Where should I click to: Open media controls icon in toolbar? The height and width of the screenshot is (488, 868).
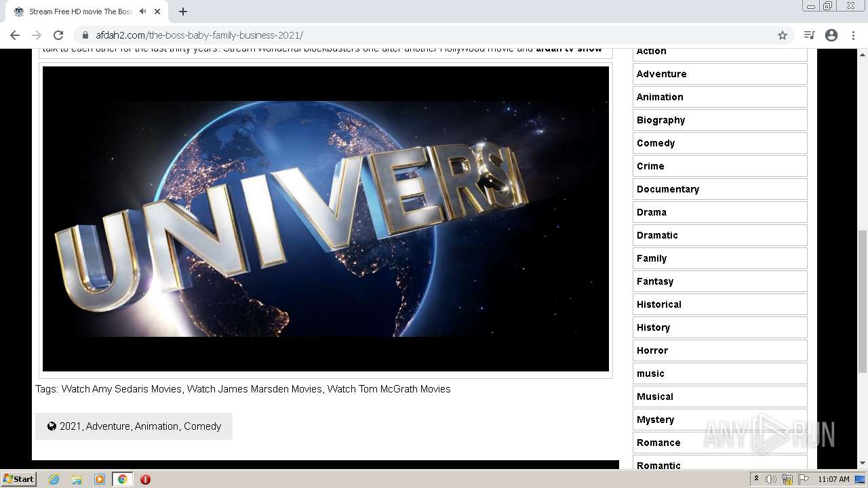(809, 35)
